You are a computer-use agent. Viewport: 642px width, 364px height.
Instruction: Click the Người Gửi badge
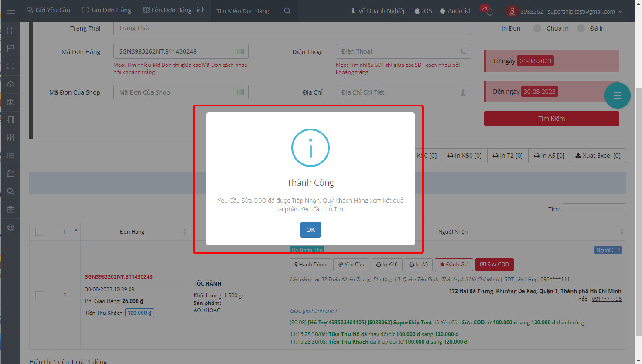[608, 250]
